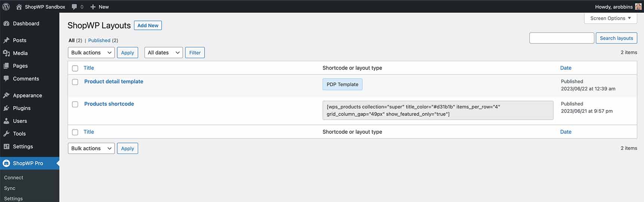Image resolution: width=644 pixels, height=202 pixels.
Task: Click bottom Apply button
Action: (x=127, y=148)
